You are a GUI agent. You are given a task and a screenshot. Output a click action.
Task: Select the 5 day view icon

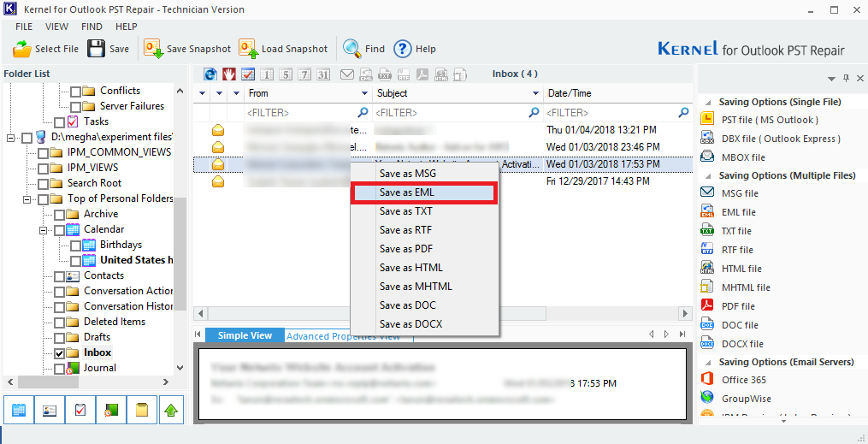286,74
